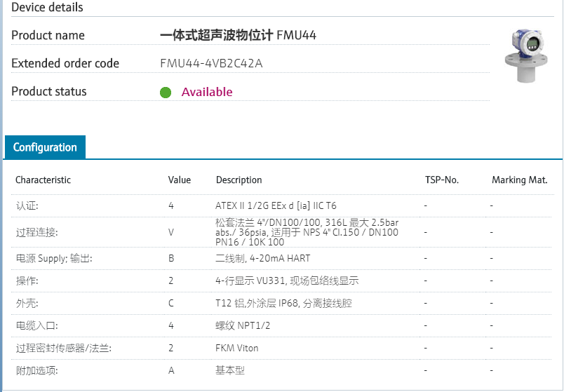The width and height of the screenshot is (564, 392).
Task: Click the Value column header
Action: click(x=180, y=180)
